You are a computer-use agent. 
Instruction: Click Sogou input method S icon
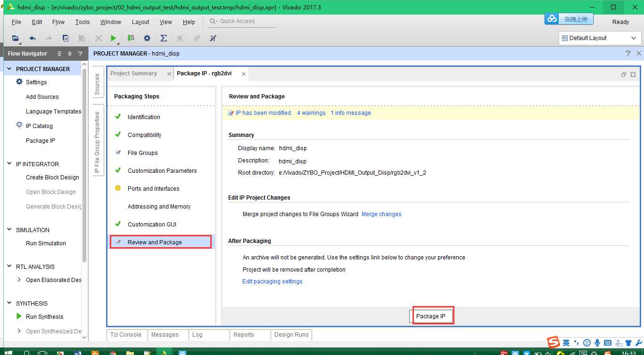(553, 342)
